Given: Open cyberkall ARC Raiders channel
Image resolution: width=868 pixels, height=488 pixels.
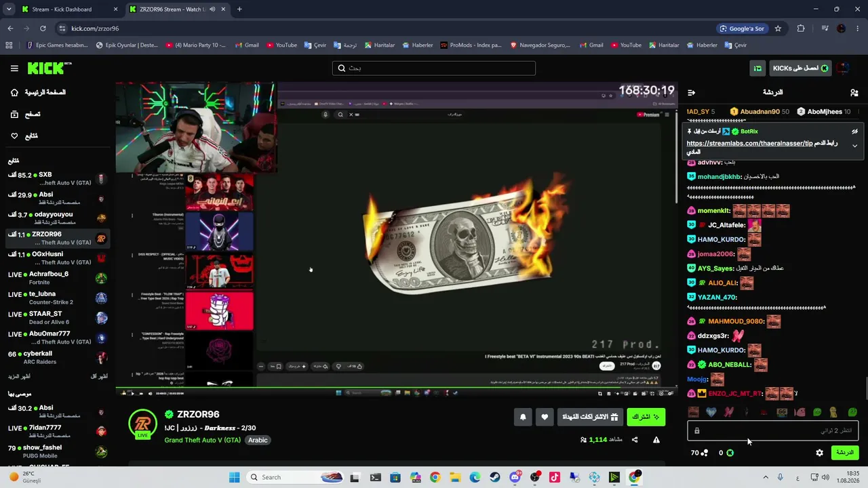Looking at the screenshot, I should click(58, 358).
